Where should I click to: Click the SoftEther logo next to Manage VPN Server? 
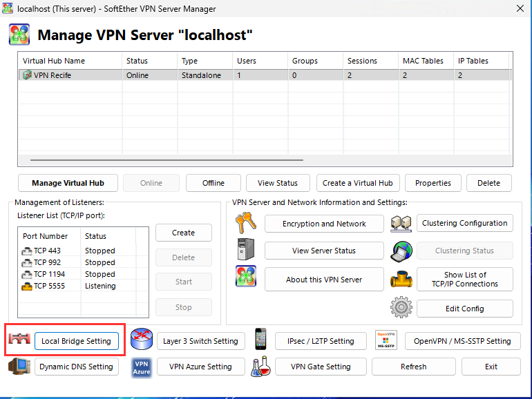pyautogui.click(x=19, y=35)
